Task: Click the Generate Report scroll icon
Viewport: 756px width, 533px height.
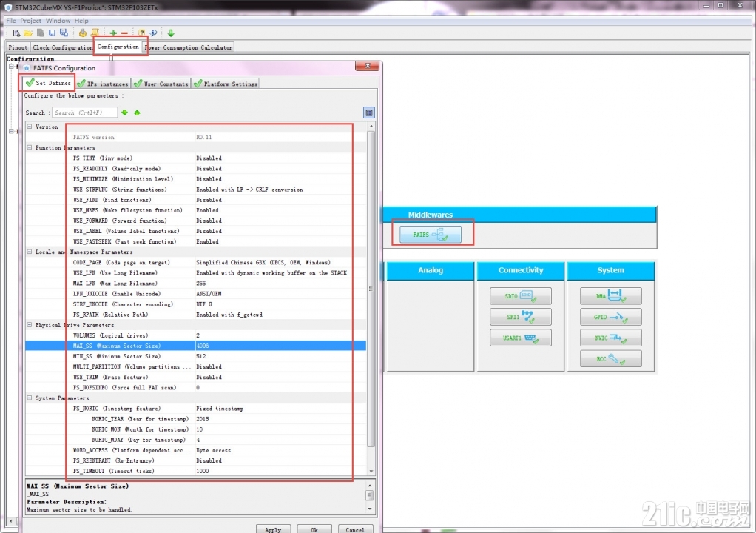Action: pos(95,33)
